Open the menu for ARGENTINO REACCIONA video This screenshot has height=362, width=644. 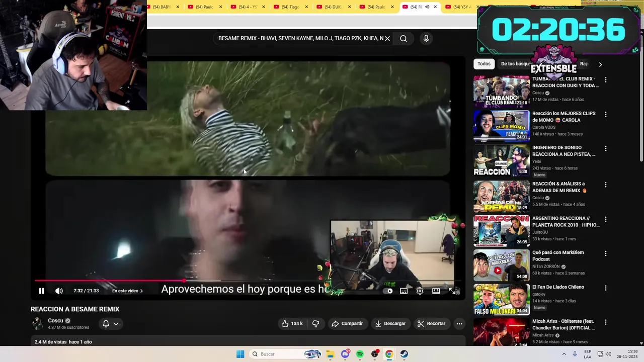[x=606, y=219]
